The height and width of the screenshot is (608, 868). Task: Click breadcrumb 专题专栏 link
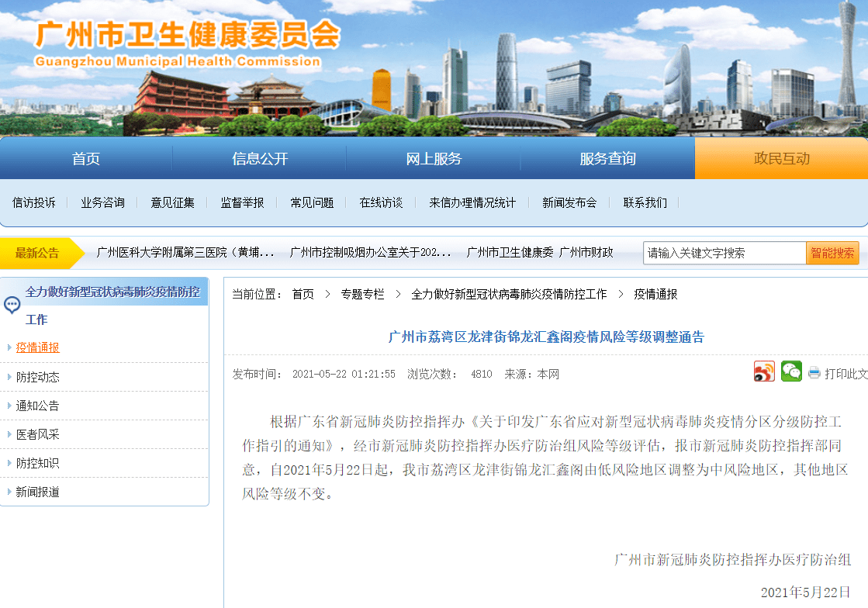coord(362,295)
